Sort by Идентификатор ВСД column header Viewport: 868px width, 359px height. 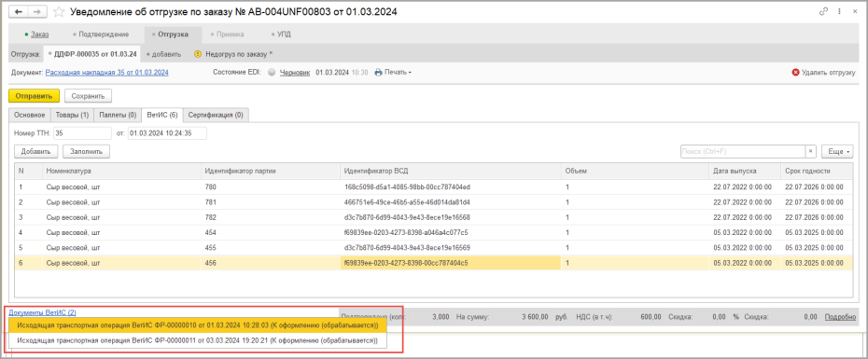click(450, 171)
